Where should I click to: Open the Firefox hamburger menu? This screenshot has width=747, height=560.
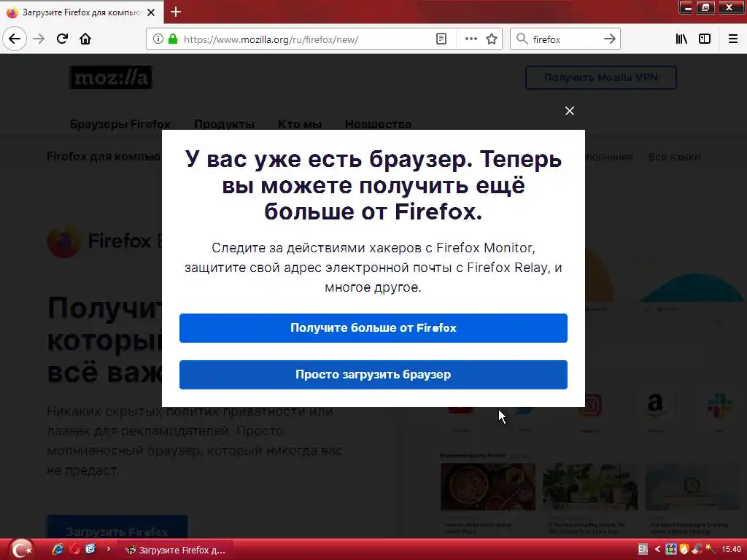pyautogui.click(x=732, y=39)
